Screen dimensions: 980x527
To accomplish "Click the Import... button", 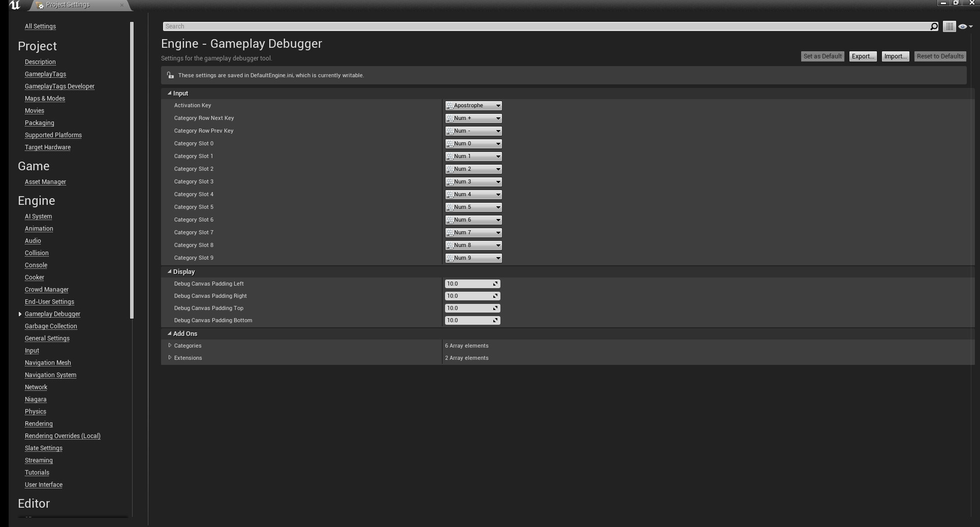I will coord(895,56).
